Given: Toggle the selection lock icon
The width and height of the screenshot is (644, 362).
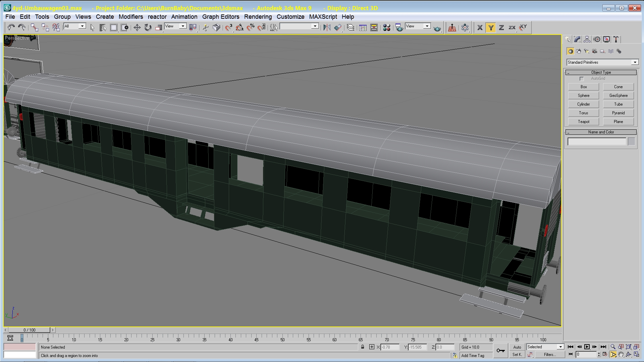Looking at the screenshot, I should pos(363,347).
